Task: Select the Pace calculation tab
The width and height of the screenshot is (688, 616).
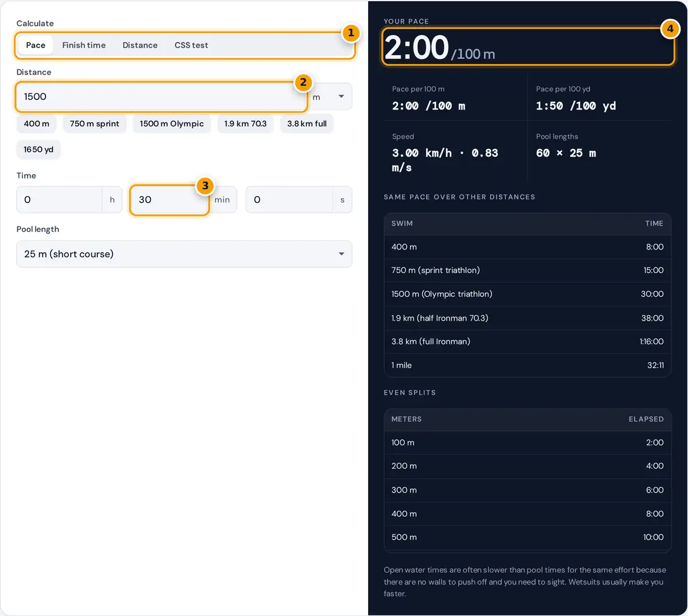Action: (36, 45)
